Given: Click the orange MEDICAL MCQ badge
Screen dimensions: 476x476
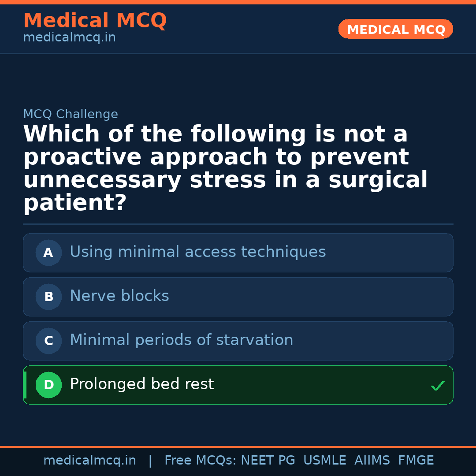Looking at the screenshot, I should pos(396,30).
